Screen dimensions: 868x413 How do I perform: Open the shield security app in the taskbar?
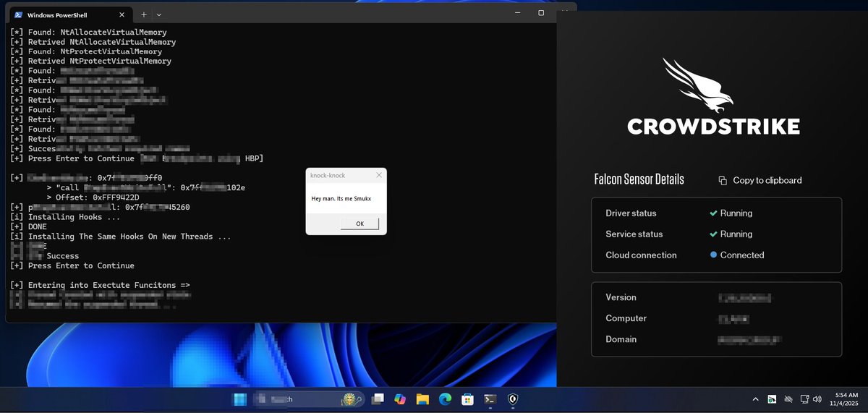pyautogui.click(x=513, y=399)
